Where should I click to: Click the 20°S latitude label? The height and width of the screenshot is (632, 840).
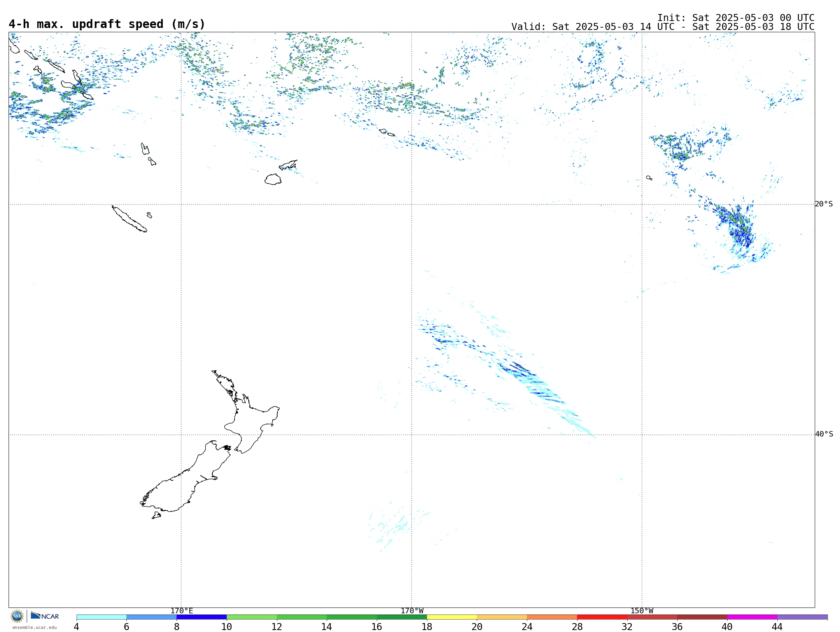[824, 204]
